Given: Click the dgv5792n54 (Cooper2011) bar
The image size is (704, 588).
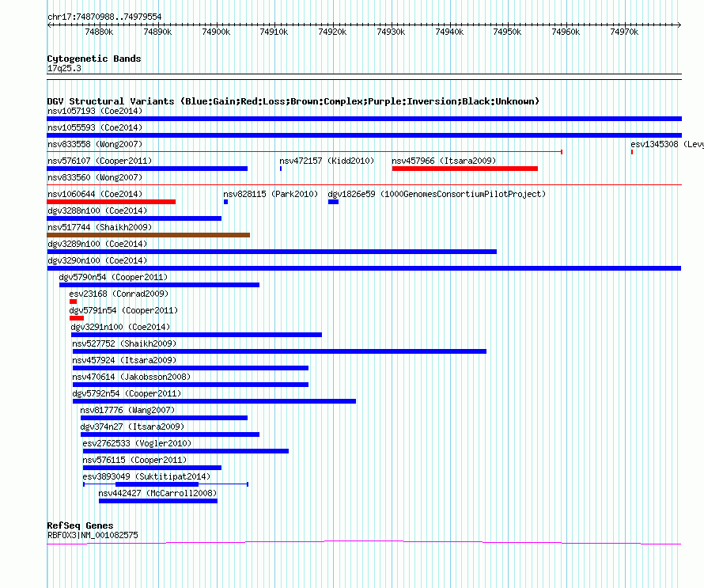Looking at the screenshot, I should [214, 401].
